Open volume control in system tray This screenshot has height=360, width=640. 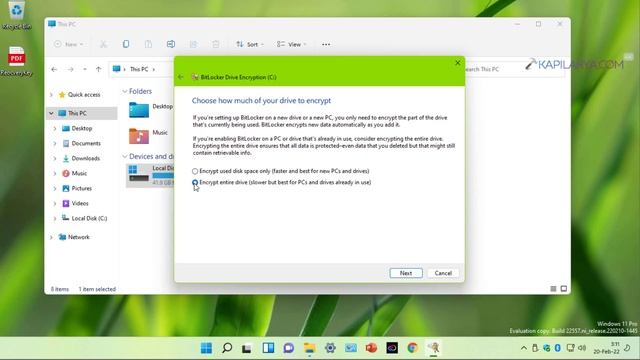[582, 348]
